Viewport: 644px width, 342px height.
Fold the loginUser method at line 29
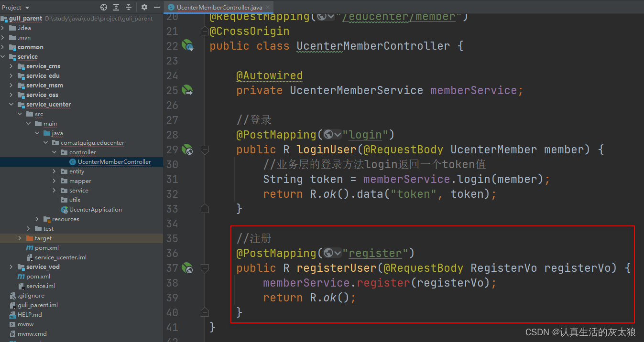click(205, 150)
